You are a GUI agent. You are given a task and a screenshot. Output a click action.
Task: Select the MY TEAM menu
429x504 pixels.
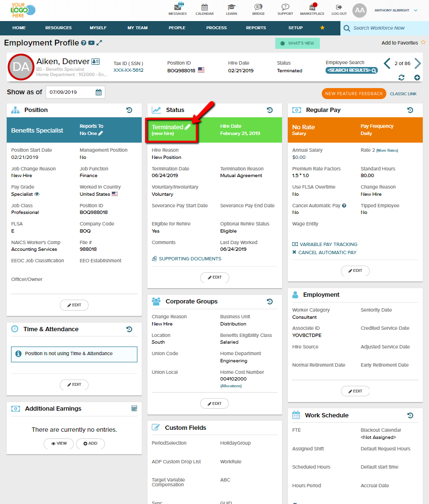coord(137,28)
